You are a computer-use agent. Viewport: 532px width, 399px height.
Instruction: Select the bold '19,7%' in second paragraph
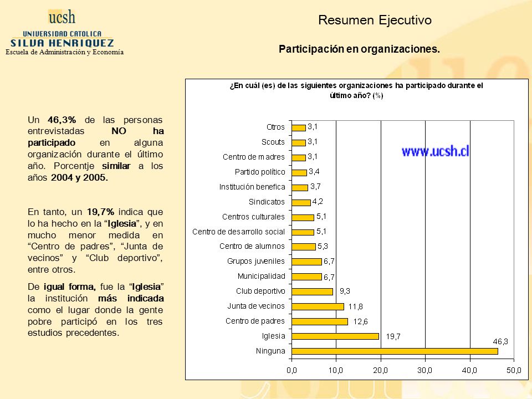[100, 212]
